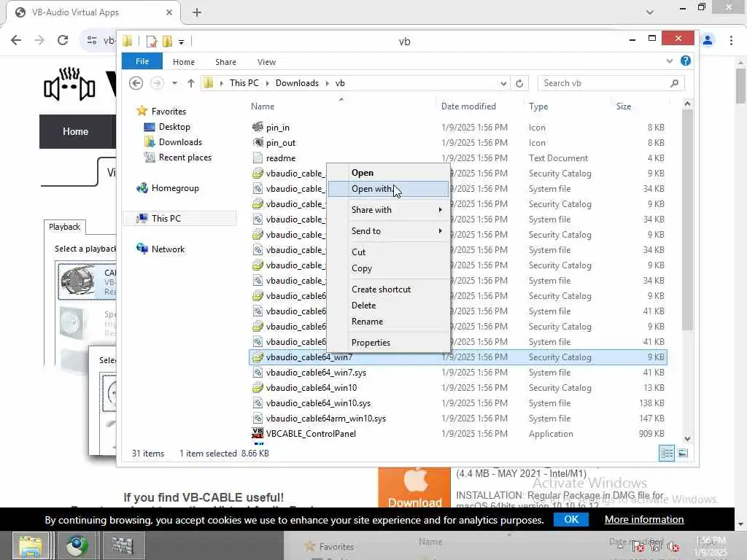Choose Open with in context menu

click(x=388, y=189)
